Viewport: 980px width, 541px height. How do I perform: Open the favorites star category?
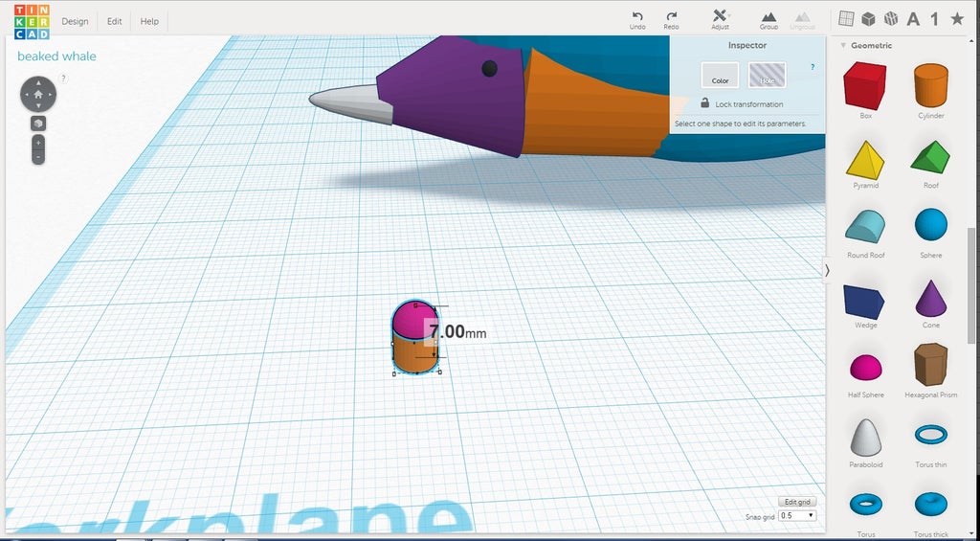tap(957, 19)
